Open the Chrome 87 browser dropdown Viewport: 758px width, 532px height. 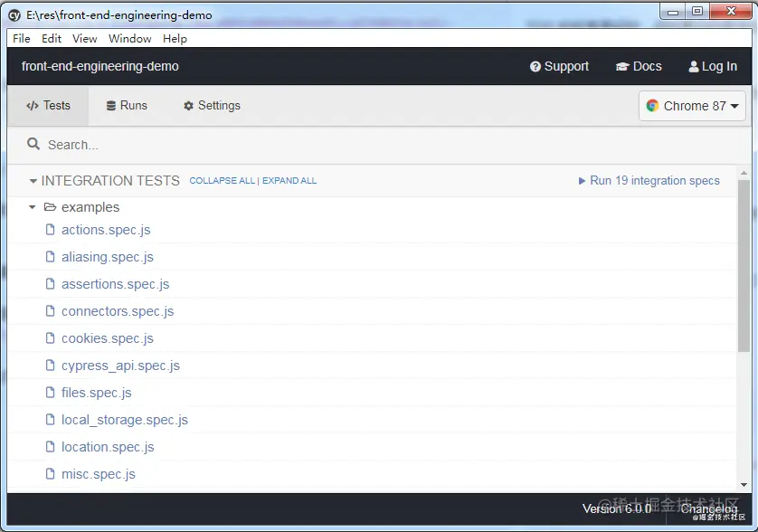tap(692, 106)
